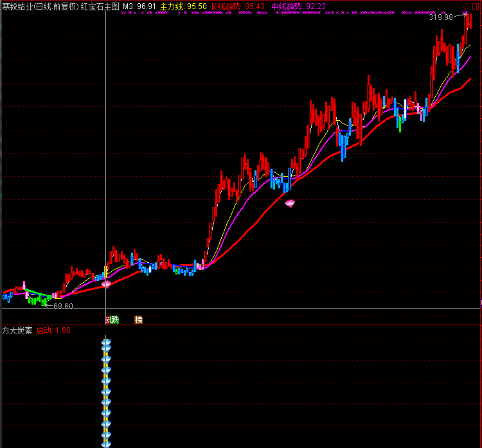The image size is (482, 448).
Task: Open the 方大炭素 sub-chart indicator label
Action: (x=17, y=330)
